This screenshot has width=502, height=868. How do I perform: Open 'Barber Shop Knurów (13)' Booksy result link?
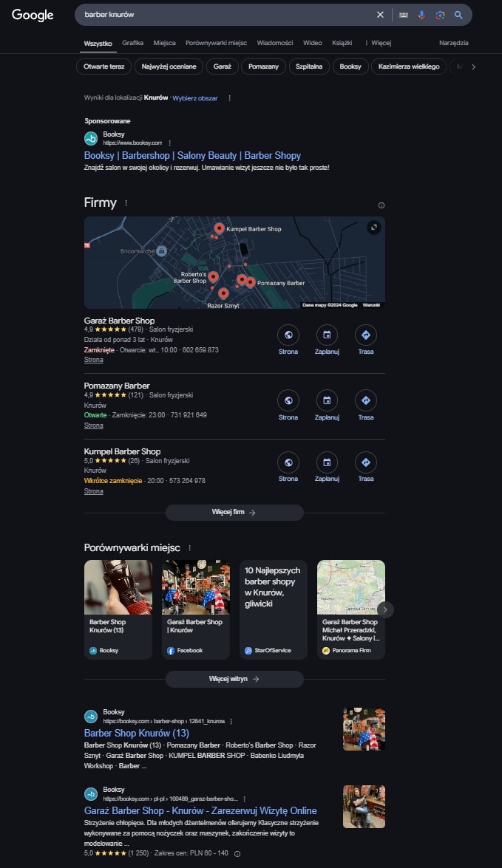click(x=136, y=733)
